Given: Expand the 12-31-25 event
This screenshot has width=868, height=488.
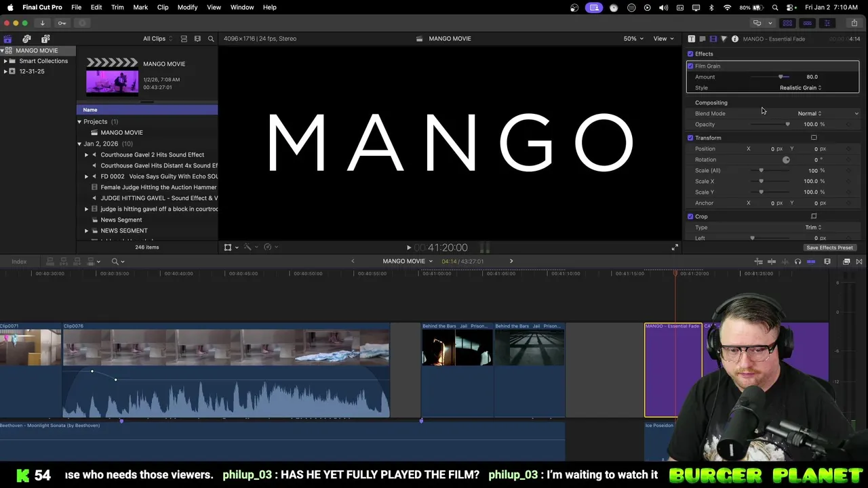Looking at the screenshot, I should click(5, 71).
